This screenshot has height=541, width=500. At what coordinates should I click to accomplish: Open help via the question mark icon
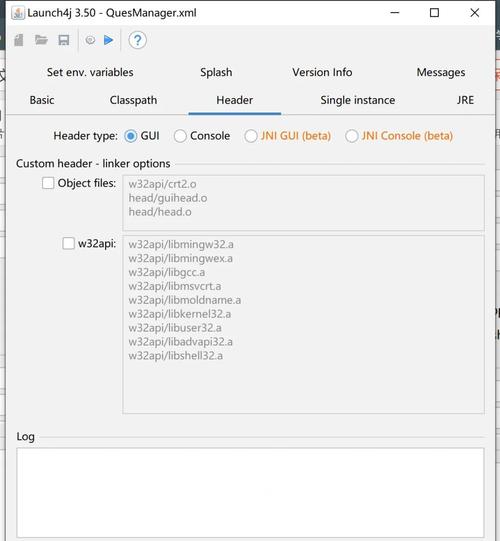pos(137,40)
